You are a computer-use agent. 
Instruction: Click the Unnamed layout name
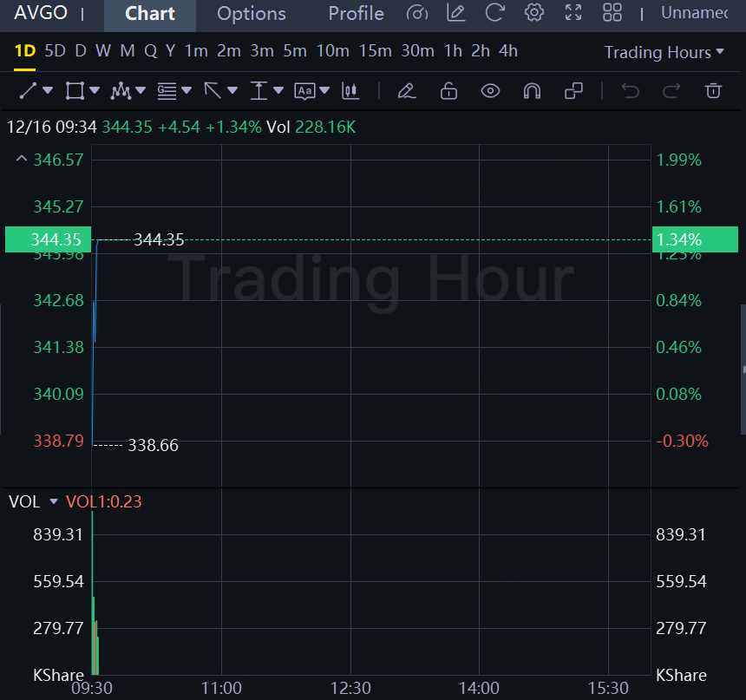coord(694,13)
